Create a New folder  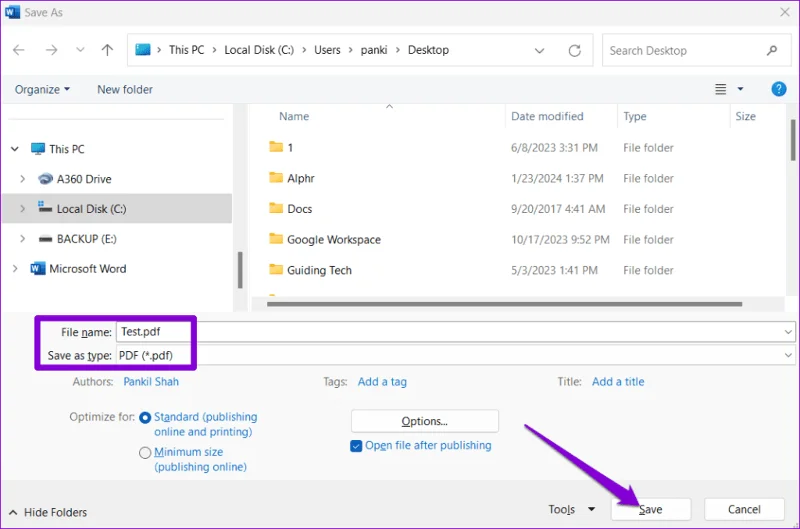125,90
